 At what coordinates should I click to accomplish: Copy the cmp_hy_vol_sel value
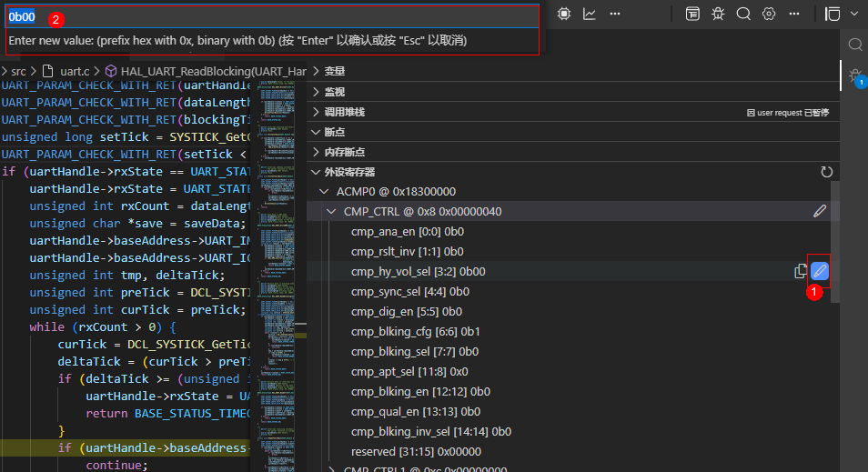801,271
